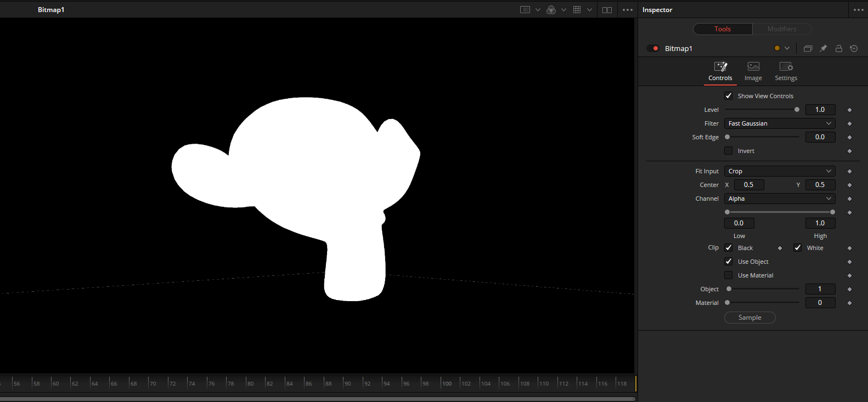
Task: Click the range slider low handle
Action: (728, 212)
